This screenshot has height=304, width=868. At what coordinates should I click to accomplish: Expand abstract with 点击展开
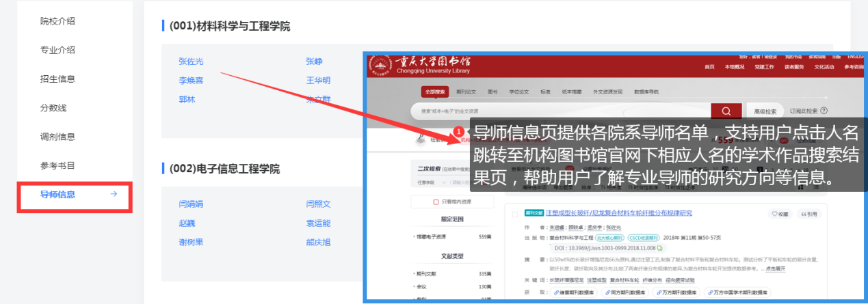(775, 269)
